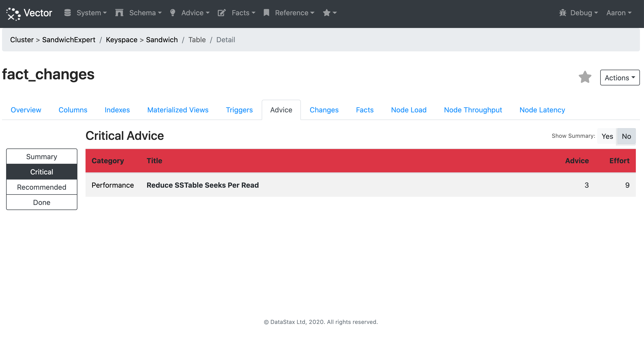Switch to the Materialized Views tab
The image size is (644, 343).
tap(178, 110)
